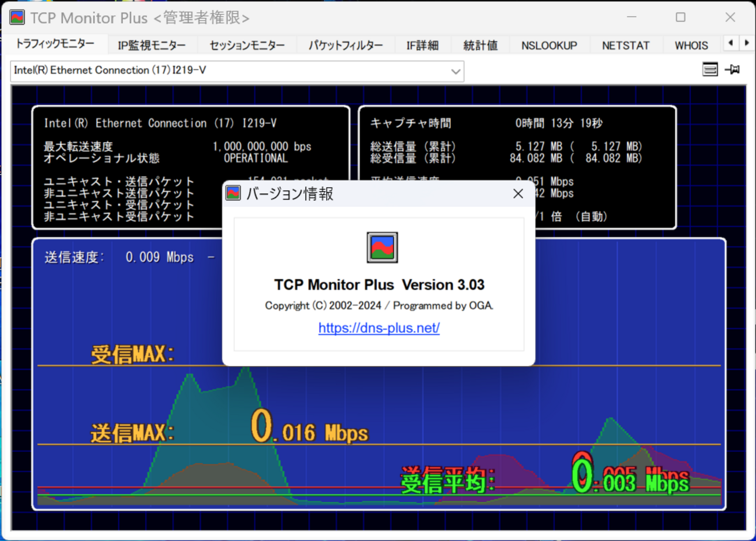Switch to the IP監視モニター tab
The image size is (756, 541).
(x=152, y=45)
